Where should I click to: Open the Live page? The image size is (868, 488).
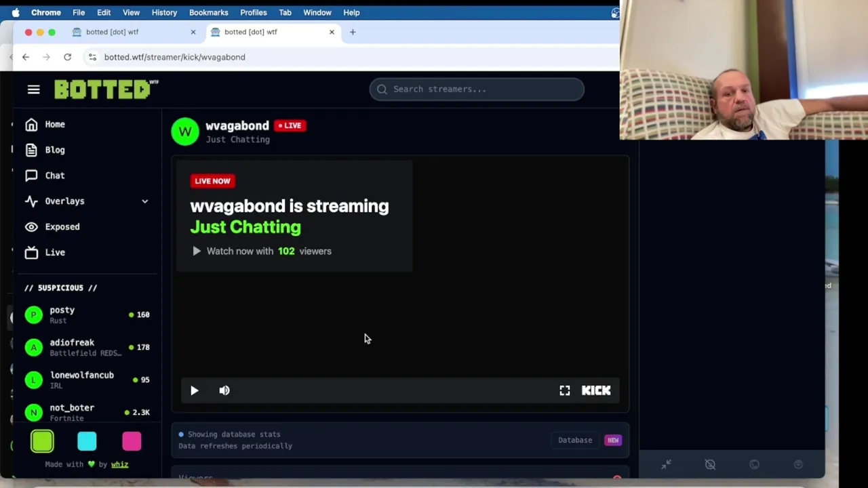55,253
